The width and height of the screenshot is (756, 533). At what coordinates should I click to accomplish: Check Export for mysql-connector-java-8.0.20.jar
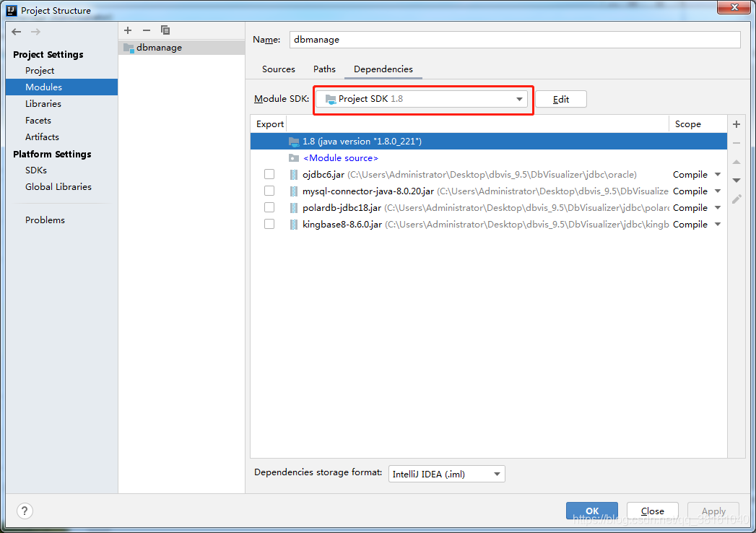pyautogui.click(x=269, y=191)
